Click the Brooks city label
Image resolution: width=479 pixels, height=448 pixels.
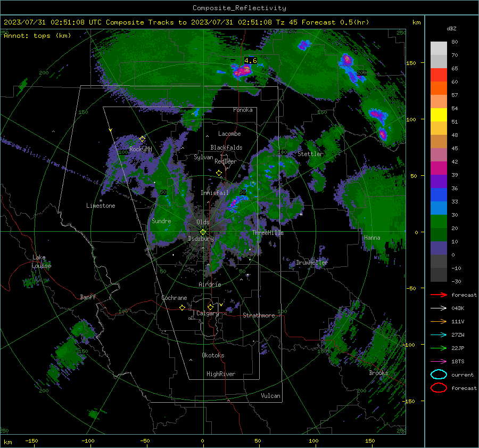coord(378,373)
